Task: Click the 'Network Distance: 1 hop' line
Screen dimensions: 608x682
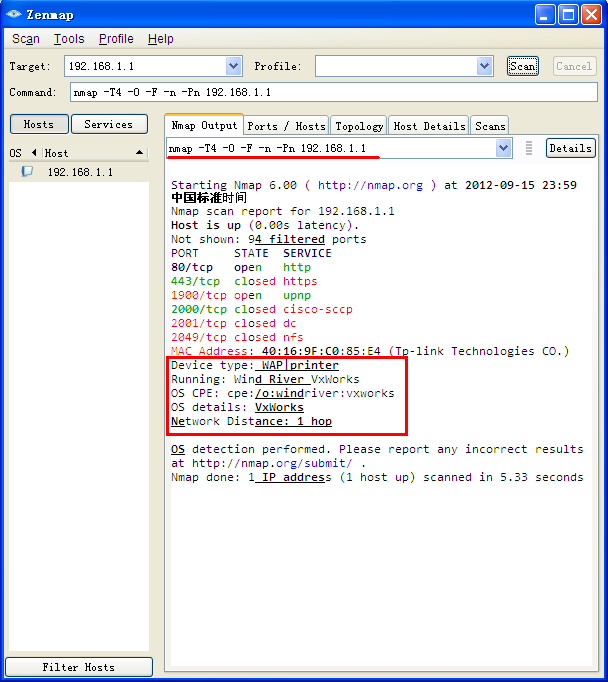Action: (251, 421)
